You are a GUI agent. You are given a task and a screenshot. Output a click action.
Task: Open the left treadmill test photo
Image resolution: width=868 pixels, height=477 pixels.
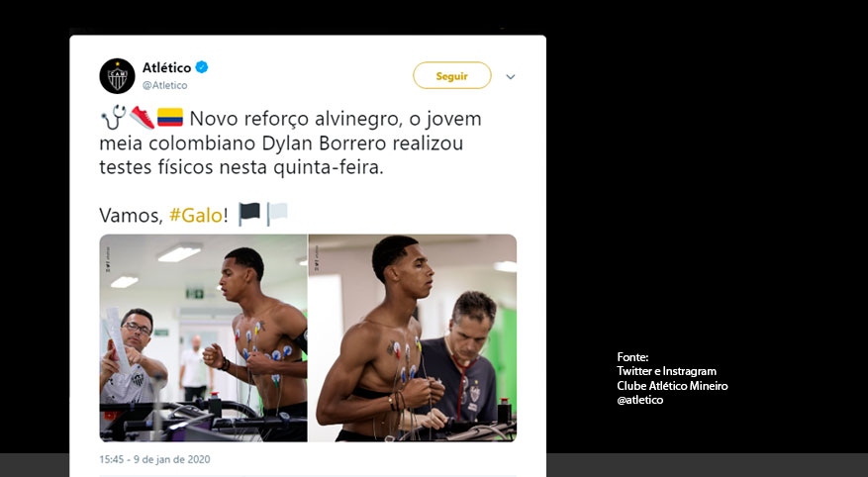203,337
